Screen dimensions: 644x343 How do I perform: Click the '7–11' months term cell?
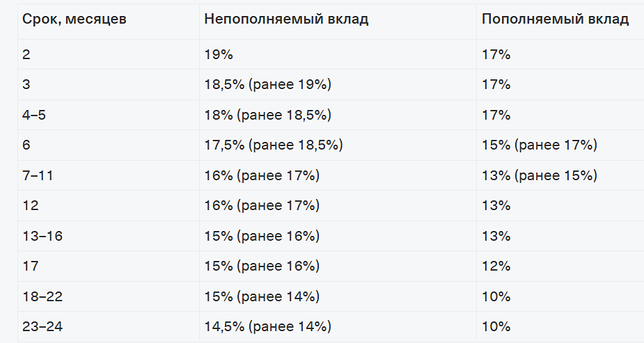(x=38, y=175)
